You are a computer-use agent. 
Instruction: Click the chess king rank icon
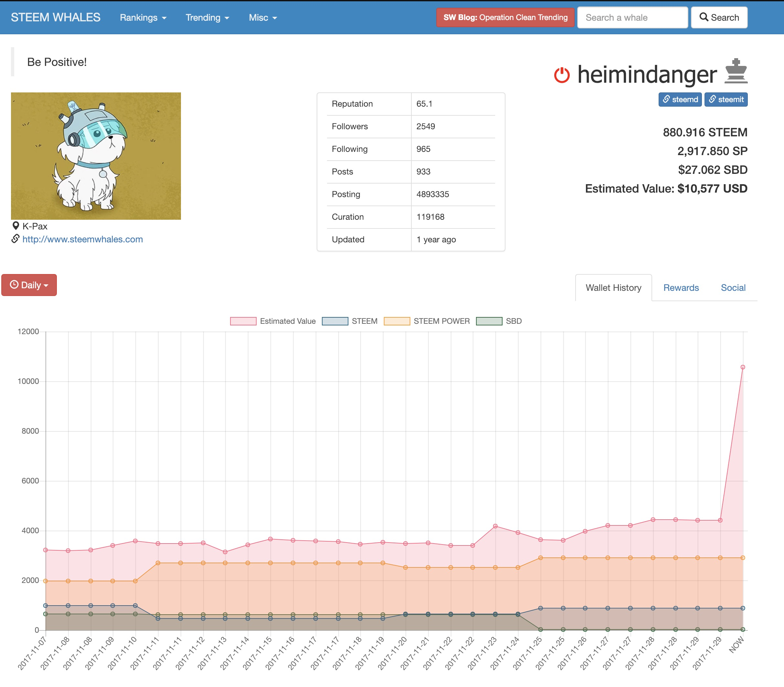point(736,71)
